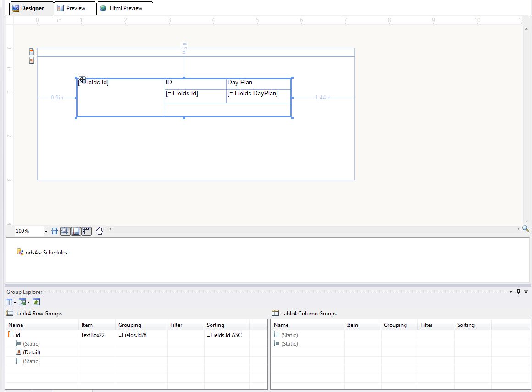
Task: Select the empty footer cell of table
Action: tap(227, 110)
